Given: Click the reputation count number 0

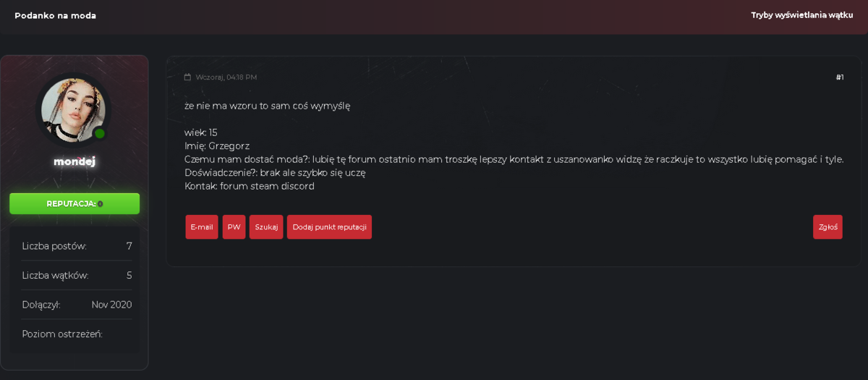Looking at the screenshot, I should [x=100, y=204].
